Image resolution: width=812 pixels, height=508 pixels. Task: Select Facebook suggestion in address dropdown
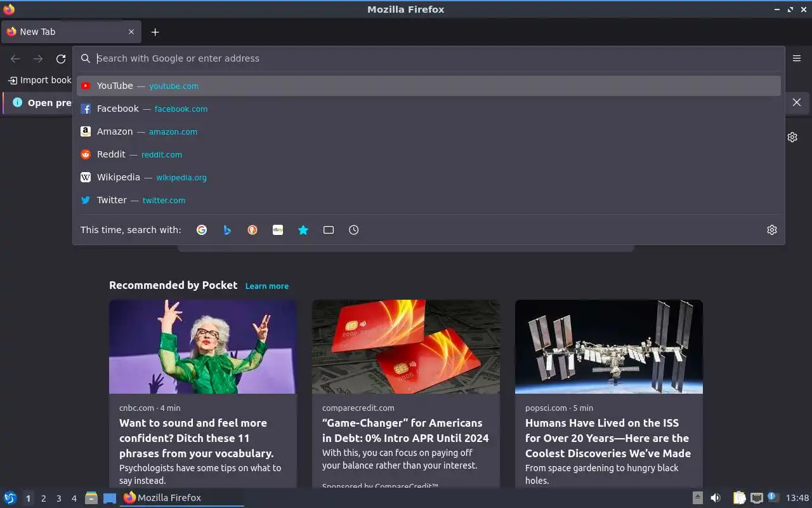point(429,109)
